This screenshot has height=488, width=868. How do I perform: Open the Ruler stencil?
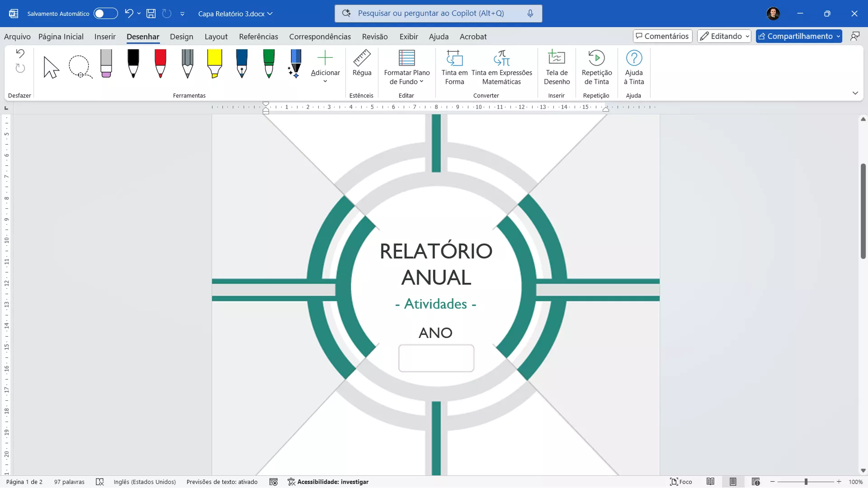coord(362,64)
